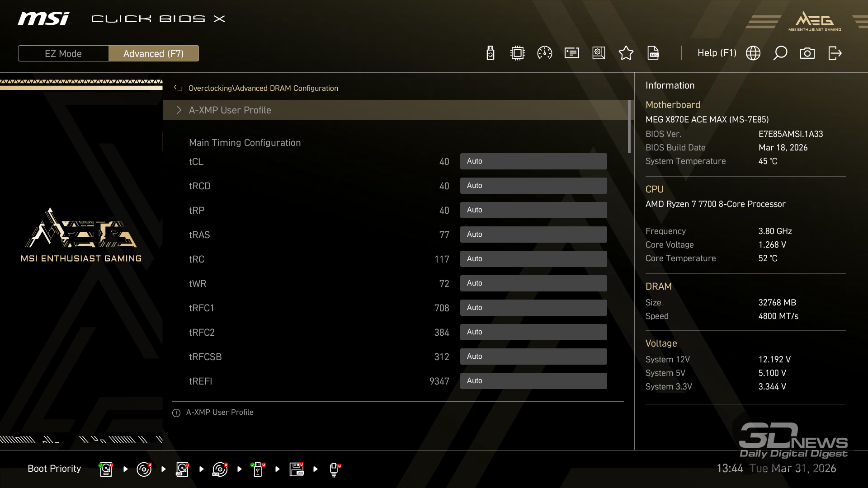Click the tRFC1 Auto input field
Image resolution: width=868 pixels, height=488 pixels.
click(x=533, y=308)
